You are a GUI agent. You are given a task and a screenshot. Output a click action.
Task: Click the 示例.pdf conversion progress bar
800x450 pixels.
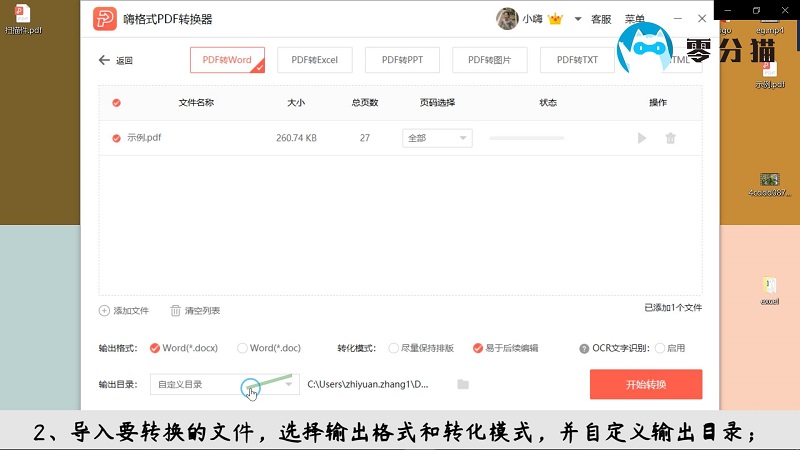[527, 138]
